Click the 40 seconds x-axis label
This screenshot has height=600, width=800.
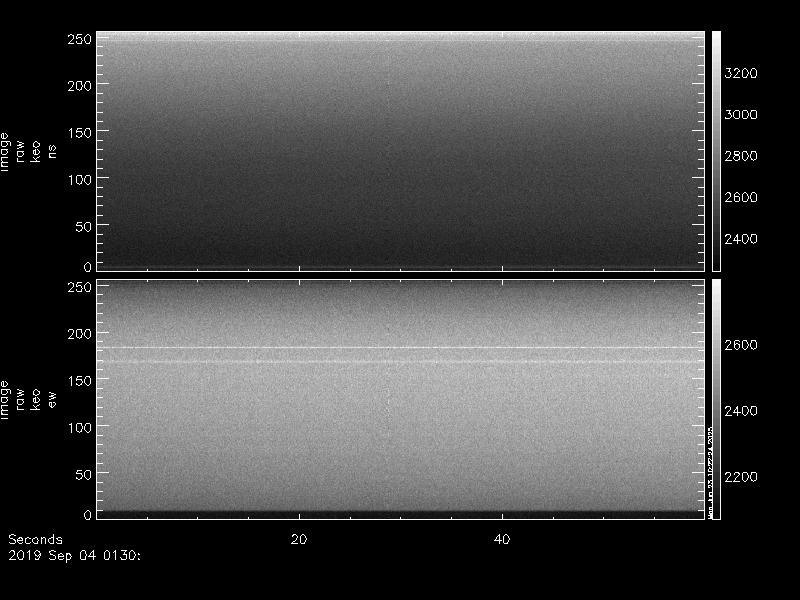pyautogui.click(x=502, y=539)
